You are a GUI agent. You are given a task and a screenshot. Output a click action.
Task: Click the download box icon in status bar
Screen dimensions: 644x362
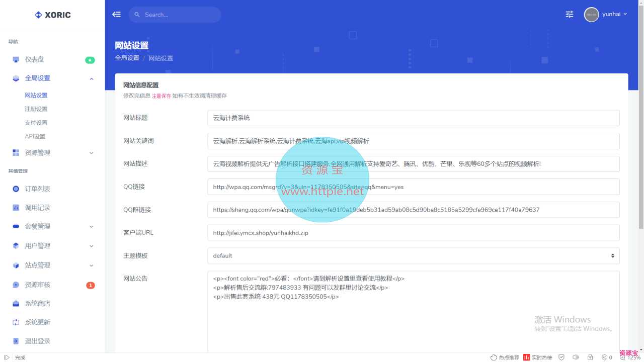pos(590,357)
